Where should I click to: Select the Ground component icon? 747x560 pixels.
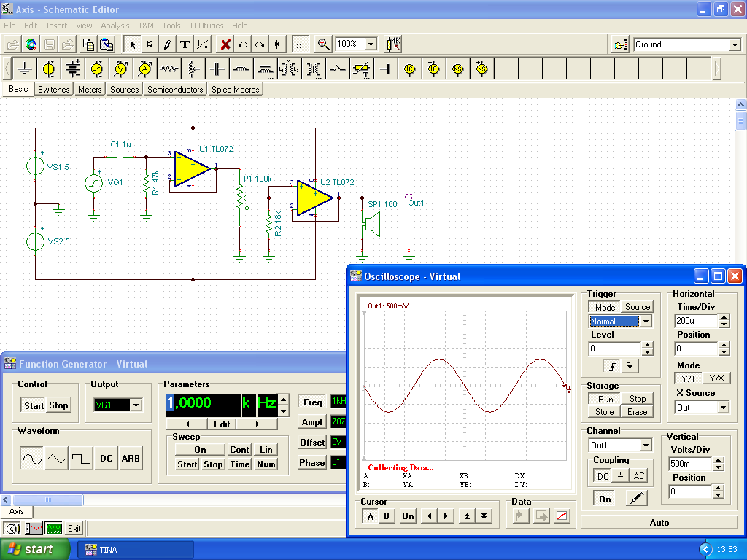(25, 69)
